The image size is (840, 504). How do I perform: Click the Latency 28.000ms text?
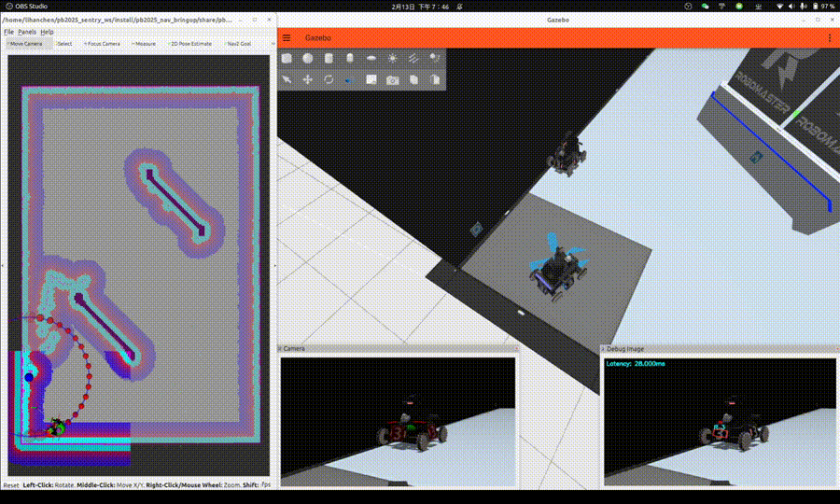pyautogui.click(x=636, y=364)
